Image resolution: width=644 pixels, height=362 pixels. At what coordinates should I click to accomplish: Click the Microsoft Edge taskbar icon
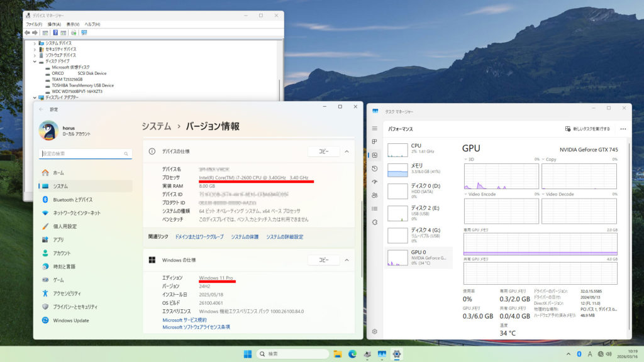pyautogui.click(x=353, y=354)
